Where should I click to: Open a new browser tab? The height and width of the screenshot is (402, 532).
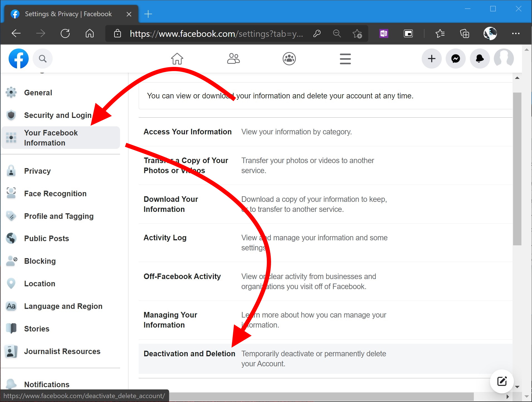(x=148, y=14)
